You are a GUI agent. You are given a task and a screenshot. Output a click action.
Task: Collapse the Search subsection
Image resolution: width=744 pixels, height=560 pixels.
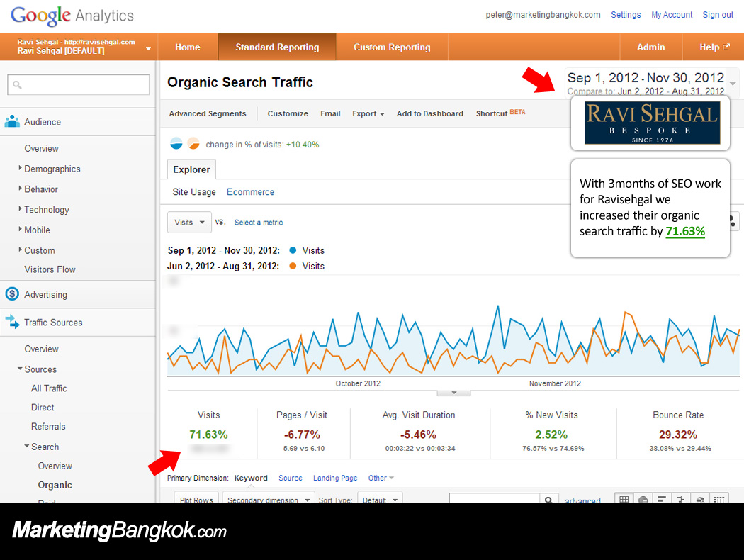click(x=27, y=446)
